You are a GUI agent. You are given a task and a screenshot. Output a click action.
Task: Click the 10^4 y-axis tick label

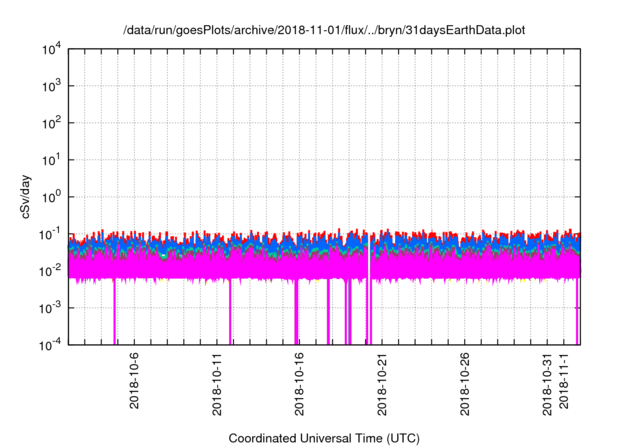click(52, 50)
